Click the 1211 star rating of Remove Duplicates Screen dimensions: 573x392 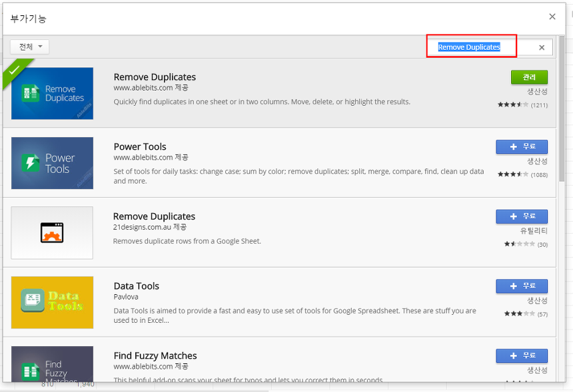click(522, 105)
